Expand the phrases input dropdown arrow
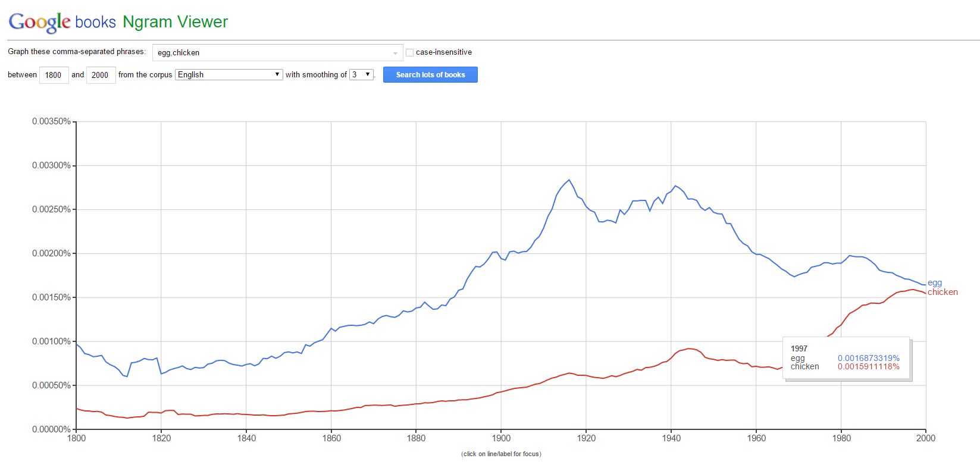The width and height of the screenshot is (980, 471). (395, 53)
